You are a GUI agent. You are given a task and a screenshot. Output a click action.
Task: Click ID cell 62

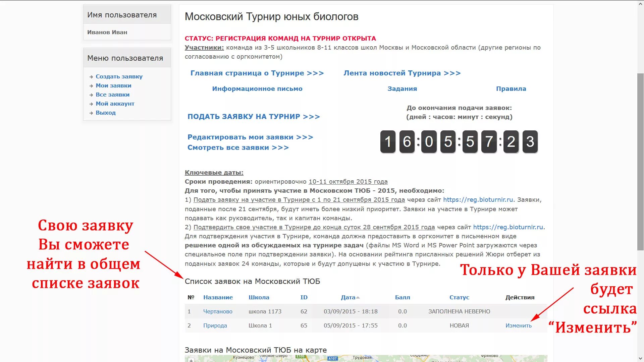pos(304,311)
